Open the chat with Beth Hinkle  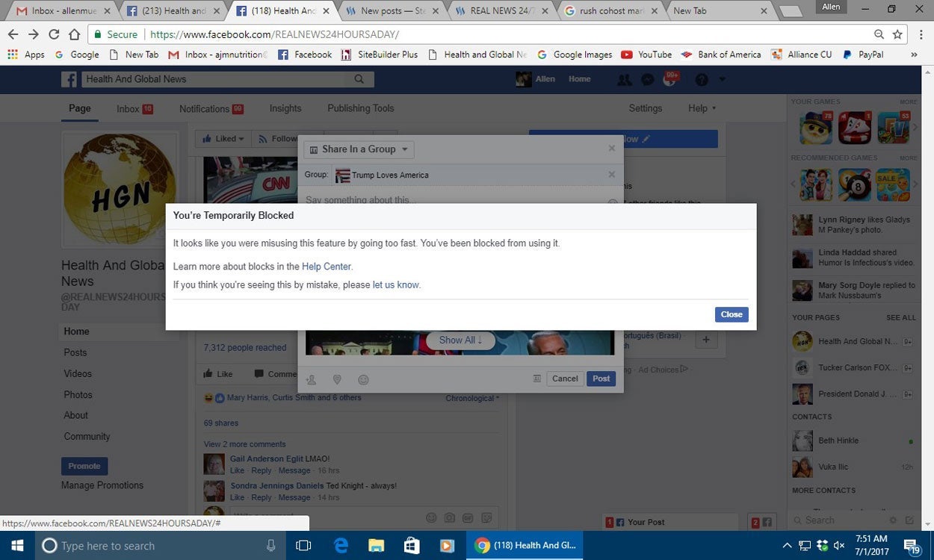tap(853, 441)
